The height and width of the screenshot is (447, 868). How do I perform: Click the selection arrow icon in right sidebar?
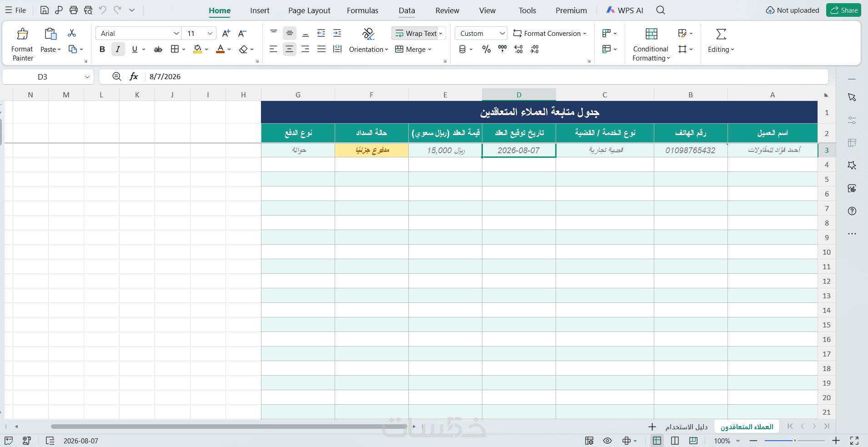pos(852,97)
